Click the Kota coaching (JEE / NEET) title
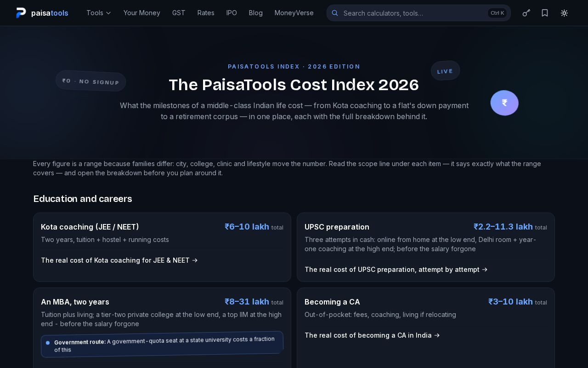This screenshot has width=588, height=368. [90, 227]
